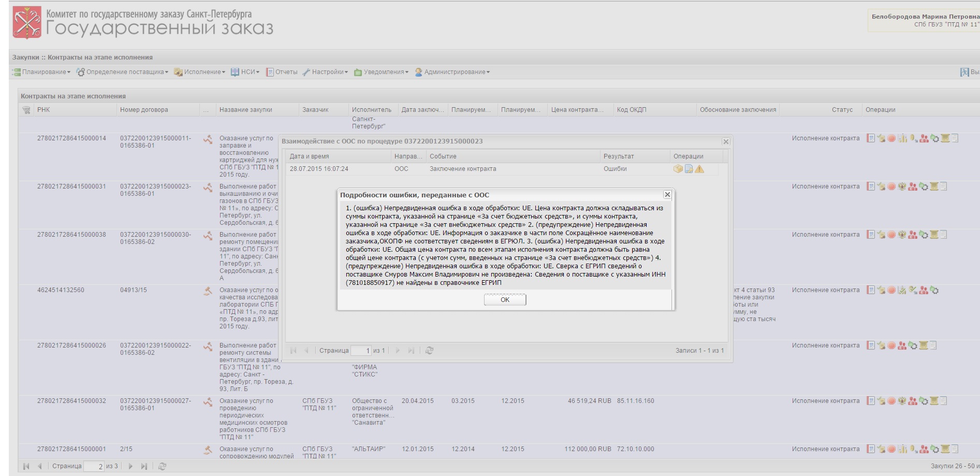Sort by the РНК column header
980x476 pixels.
click(75, 110)
